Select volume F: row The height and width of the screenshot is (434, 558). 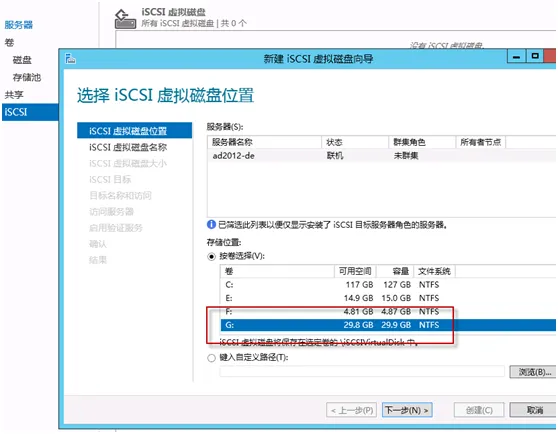coord(388,312)
